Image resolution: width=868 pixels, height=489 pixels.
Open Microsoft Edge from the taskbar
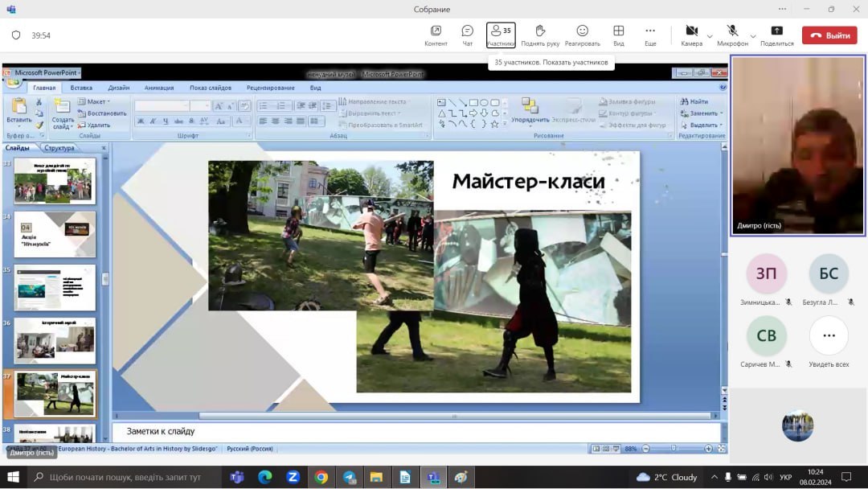pos(265,477)
